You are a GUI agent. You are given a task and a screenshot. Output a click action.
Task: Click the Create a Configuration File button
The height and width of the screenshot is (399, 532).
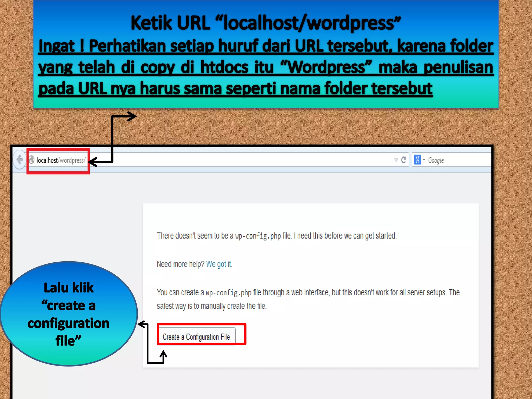click(x=197, y=337)
